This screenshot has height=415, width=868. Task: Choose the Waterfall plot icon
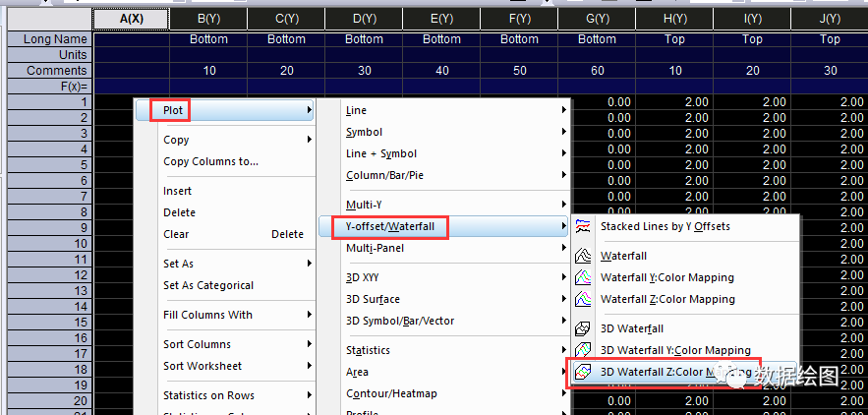583,256
